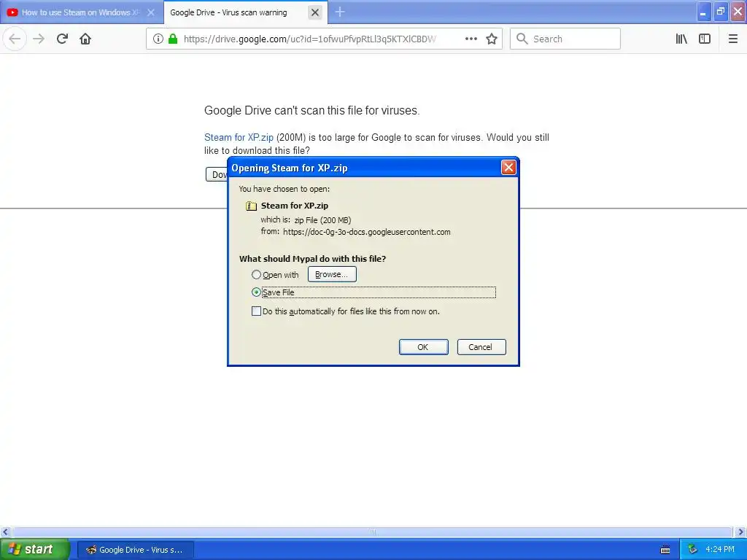Open page actions three-dot menu
Screen dimensions: 747x560
point(471,39)
